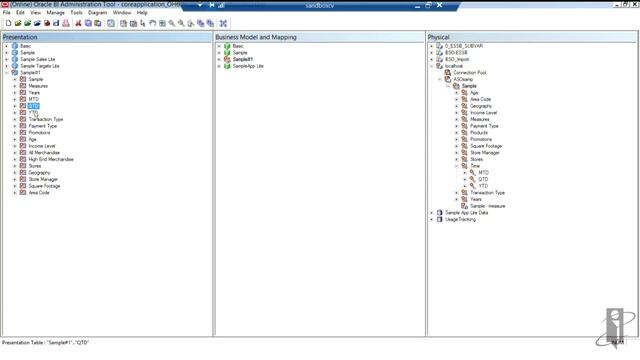
Task: Click the signal strength icon on session bar
Action: click(x=221, y=5)
